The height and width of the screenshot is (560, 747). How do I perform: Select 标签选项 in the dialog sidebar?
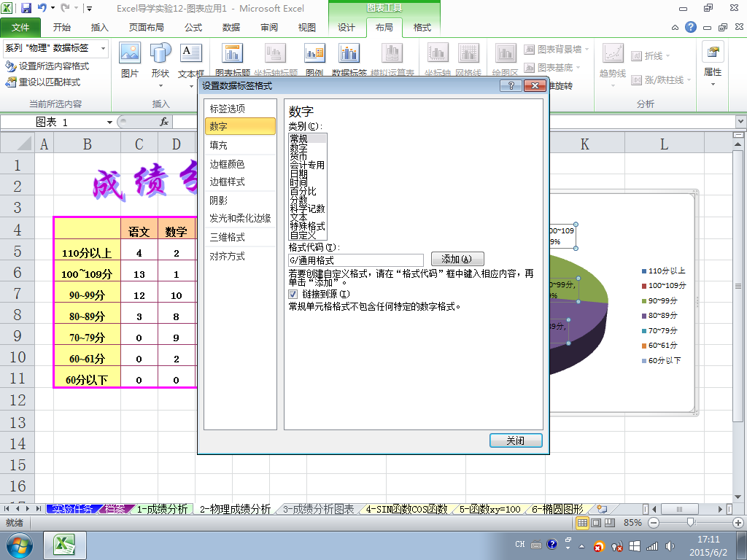pyautogui.click(x=240, y=109)
